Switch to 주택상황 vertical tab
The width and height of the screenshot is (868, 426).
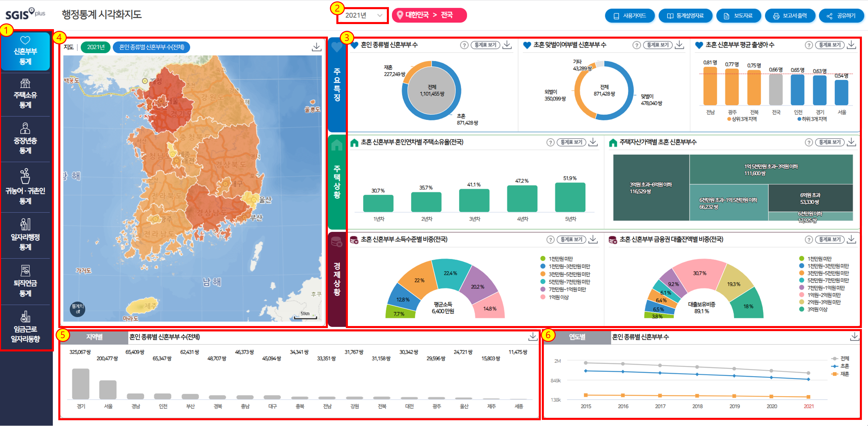click(x=337, y=181)
